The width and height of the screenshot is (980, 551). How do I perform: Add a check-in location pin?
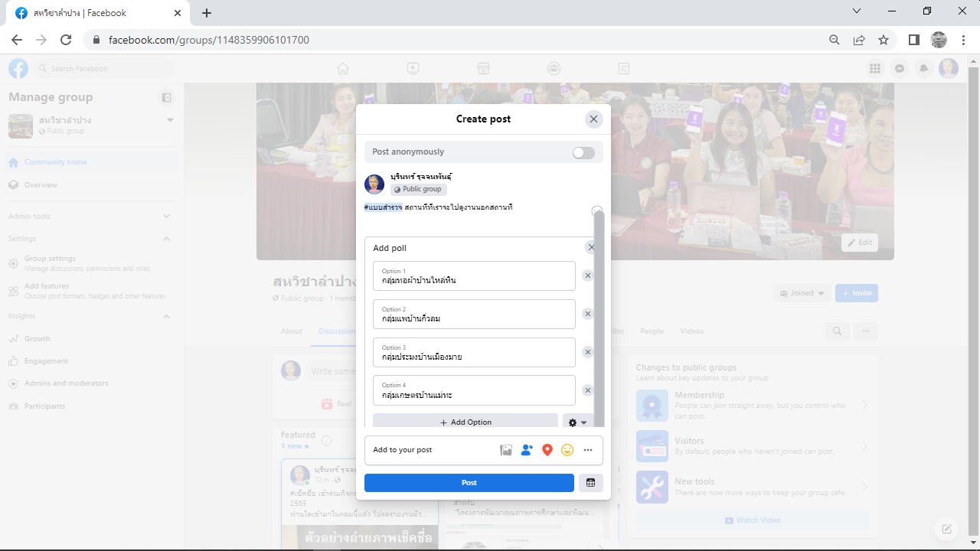pos(547,450)
